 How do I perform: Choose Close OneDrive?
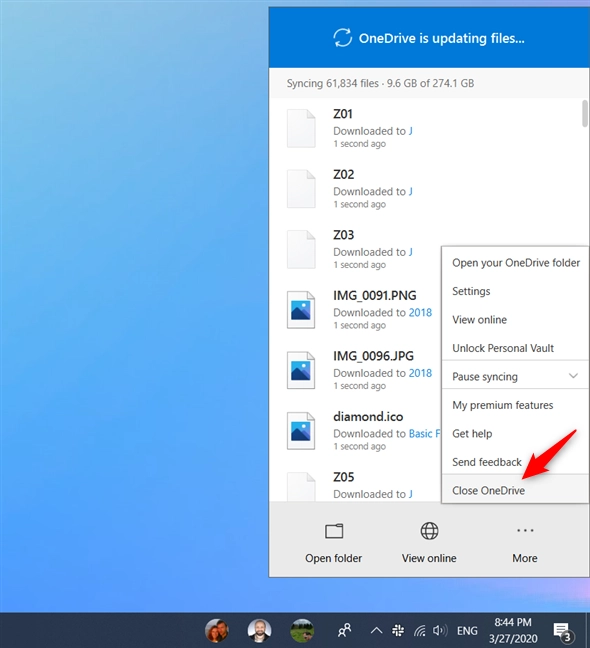coord(516,490)
